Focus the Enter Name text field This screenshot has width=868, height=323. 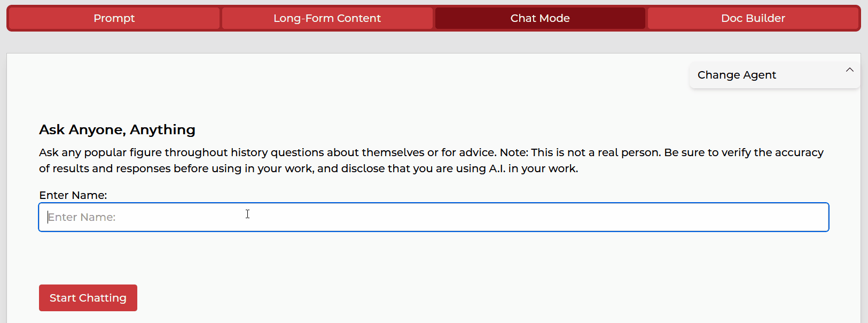pyautogui.click(x=433, y=217)
